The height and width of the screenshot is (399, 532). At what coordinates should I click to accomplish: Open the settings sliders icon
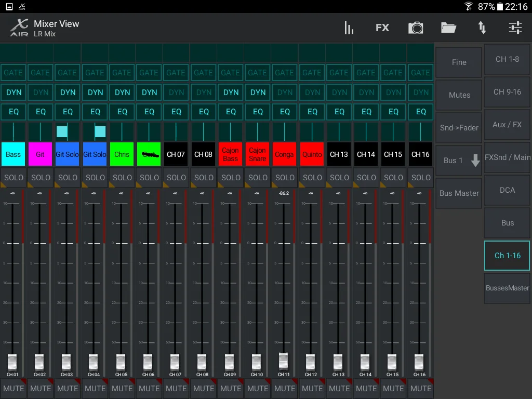coord(515,28)
